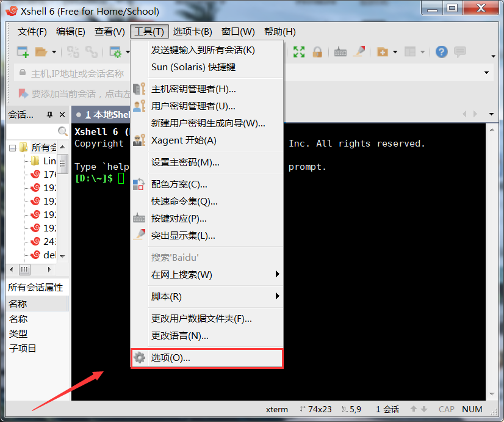This screenshot has height=422, width=504.
Task: Click the New Session toolbar icon
Action: click(x=23, y=52)
